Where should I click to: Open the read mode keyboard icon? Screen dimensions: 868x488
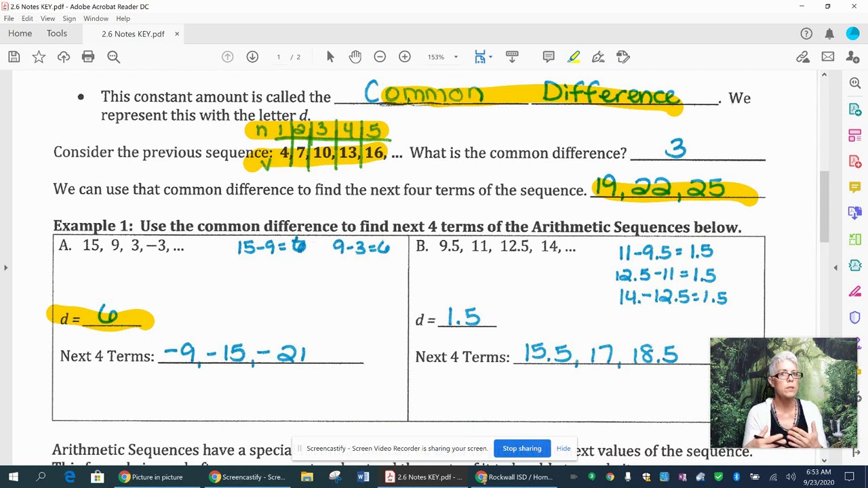512,57
